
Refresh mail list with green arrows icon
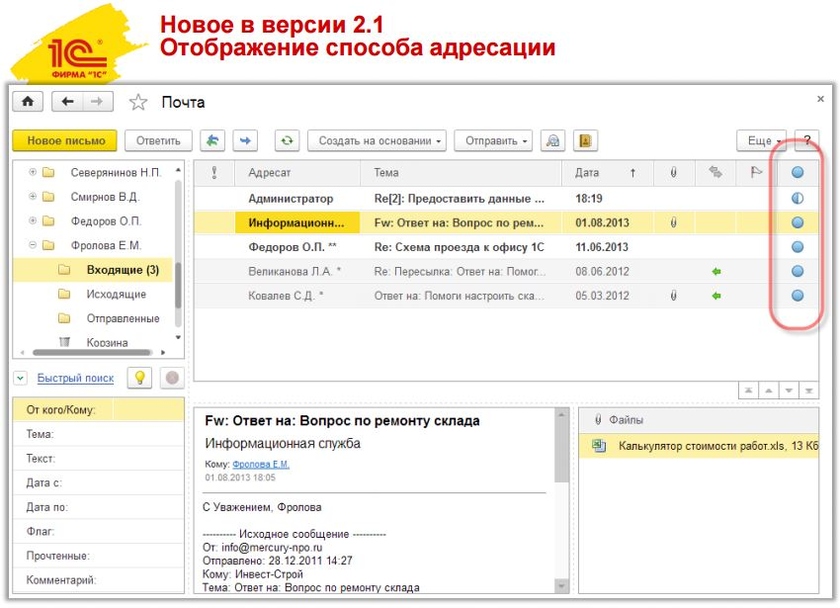tap(287, 141)
